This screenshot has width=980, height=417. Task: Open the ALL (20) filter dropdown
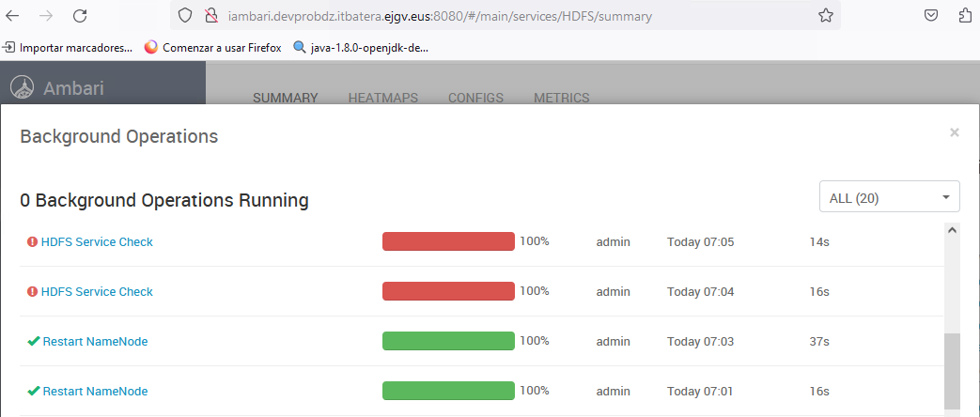pyautogui.click(x=889, y=198)
